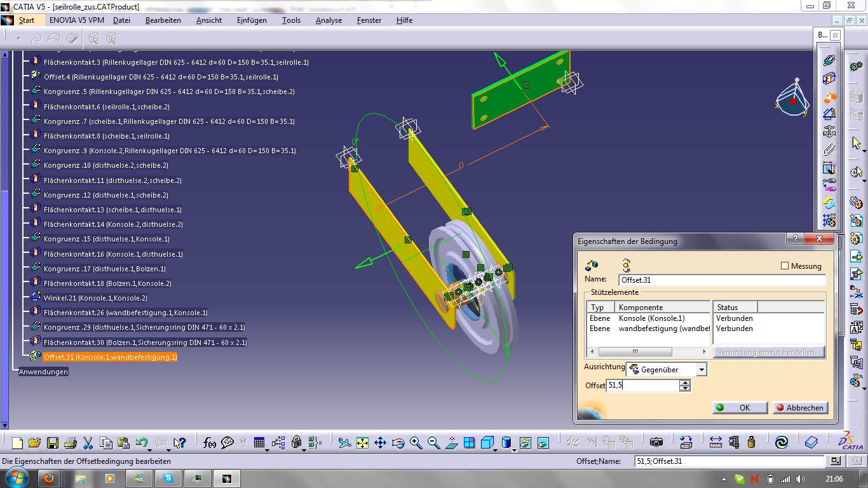Click the Abbrechen button
Viewport: 868px width, 488px height.
click(x=800, y=408)
